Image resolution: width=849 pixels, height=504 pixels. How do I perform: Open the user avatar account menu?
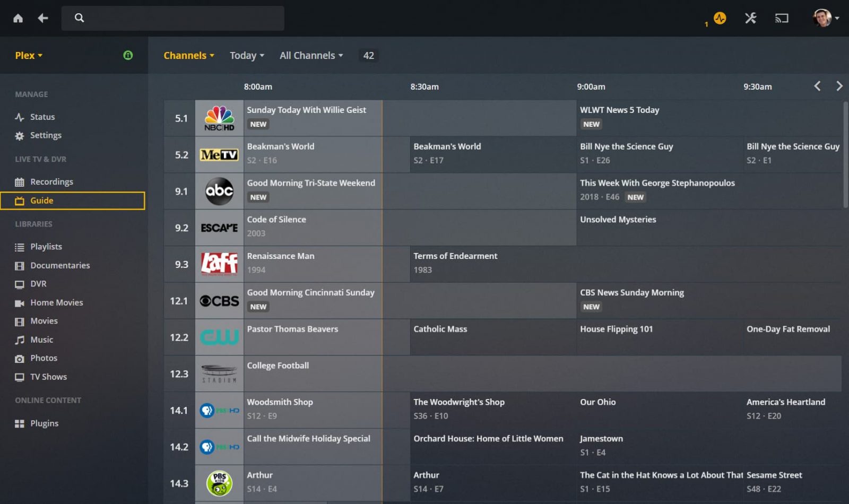pyautogui.click(x=826, y=18)
